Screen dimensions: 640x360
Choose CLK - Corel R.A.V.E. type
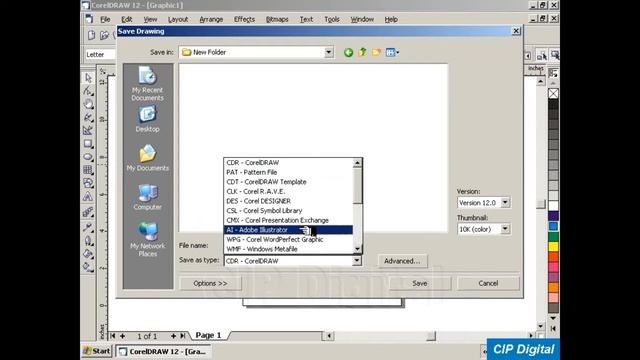pos(288,191)
